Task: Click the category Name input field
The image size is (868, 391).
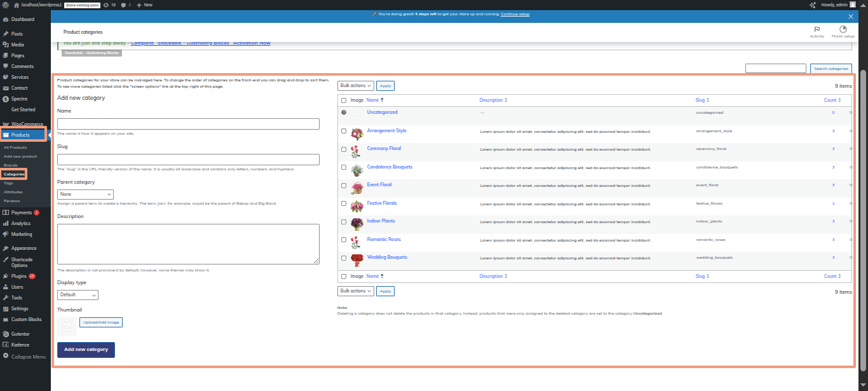Action: (x=188, y=124)
